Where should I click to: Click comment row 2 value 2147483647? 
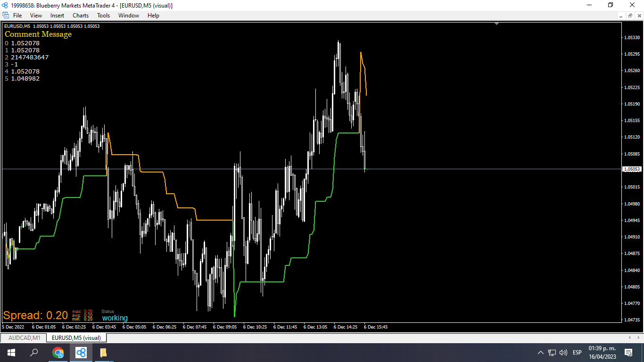click(30, 58)
